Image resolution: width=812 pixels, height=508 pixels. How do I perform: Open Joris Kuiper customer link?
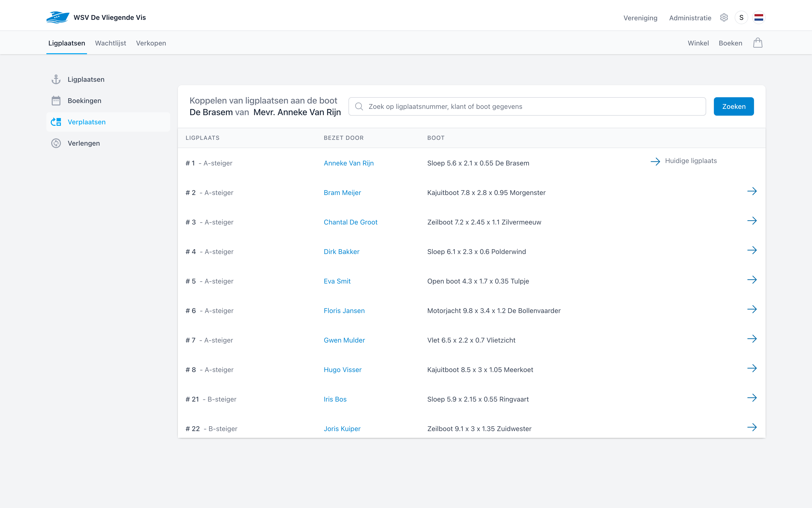(x=342, y=429)
